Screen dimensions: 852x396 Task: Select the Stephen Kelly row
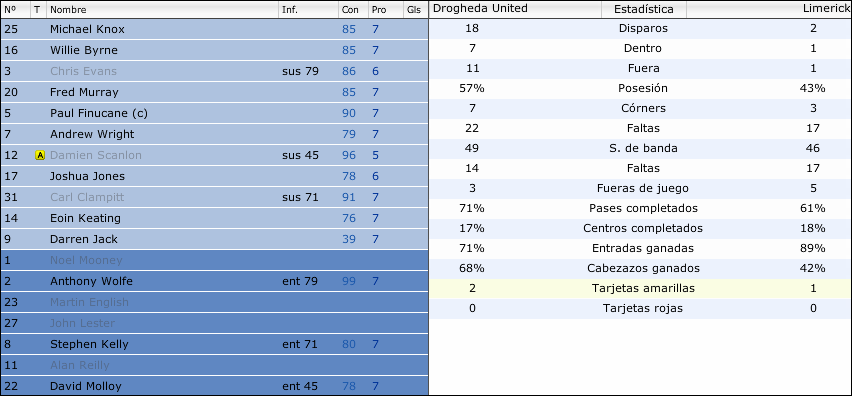pyautogui.click(x=215, y=344)
